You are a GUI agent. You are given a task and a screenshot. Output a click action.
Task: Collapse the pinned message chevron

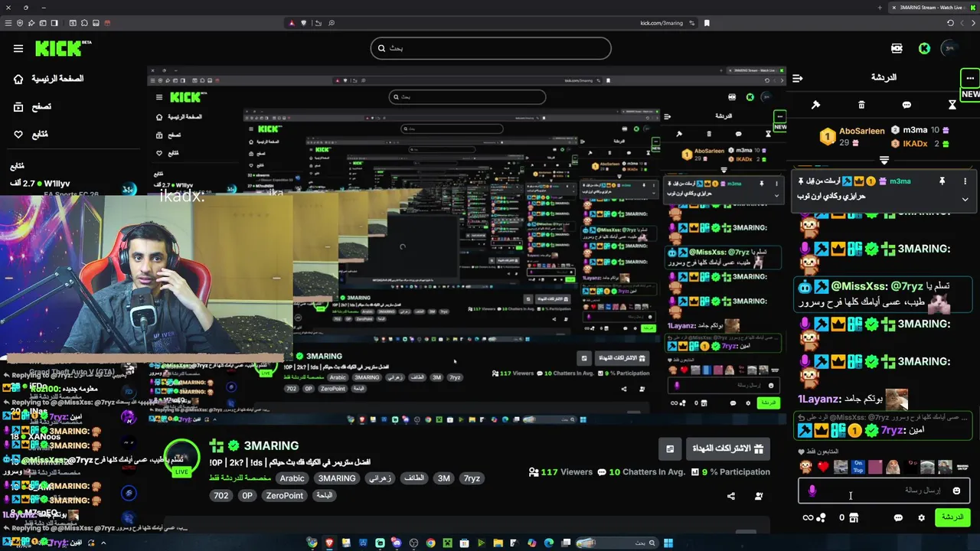965,199
